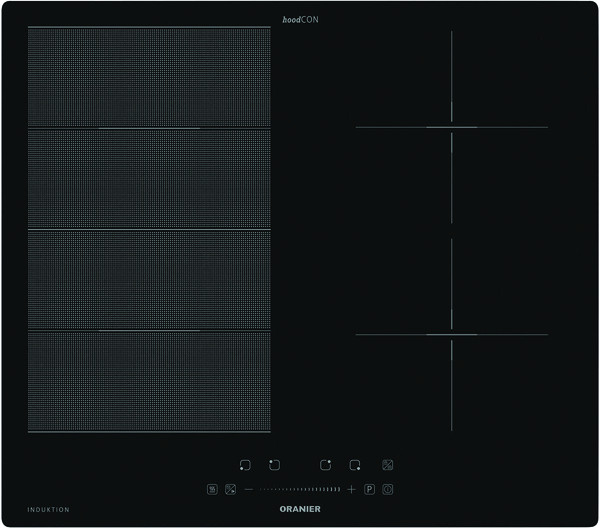Select the rear-left cooking zone icon
Viewport: 600px width, 528px height.
pos(274,465)
